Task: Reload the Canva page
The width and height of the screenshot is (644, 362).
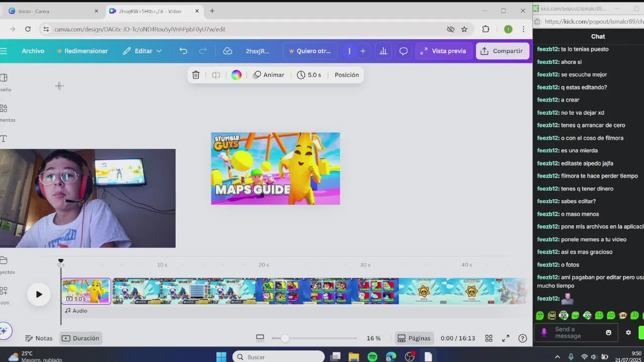Action: [x=28, y=29]
